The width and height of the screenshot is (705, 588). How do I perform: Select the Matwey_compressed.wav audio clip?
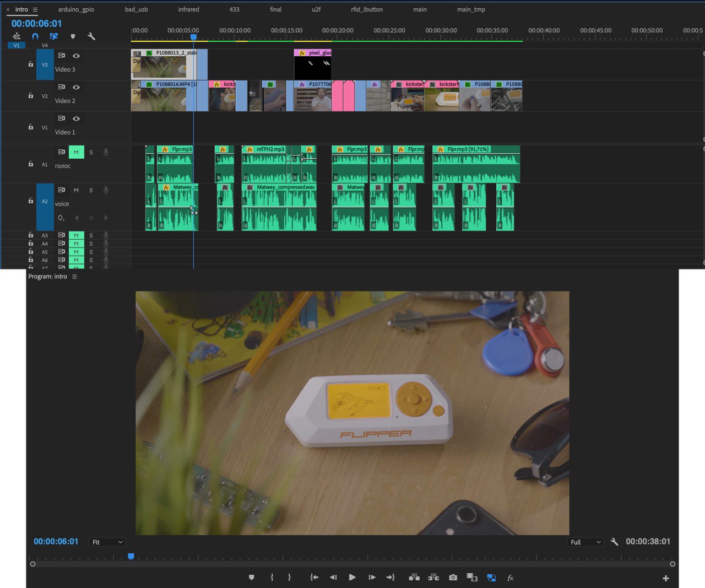click(279, 207)
